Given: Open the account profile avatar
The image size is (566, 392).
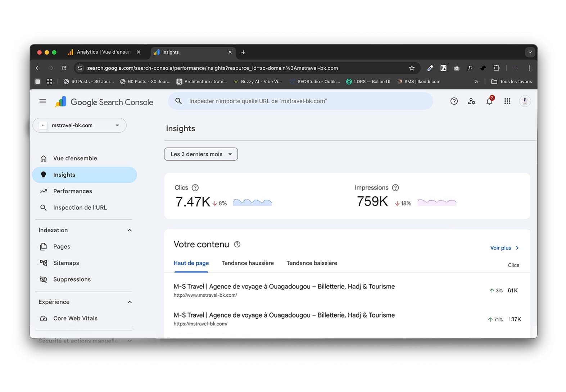Looking at the screenshot, I should (525, 101).
